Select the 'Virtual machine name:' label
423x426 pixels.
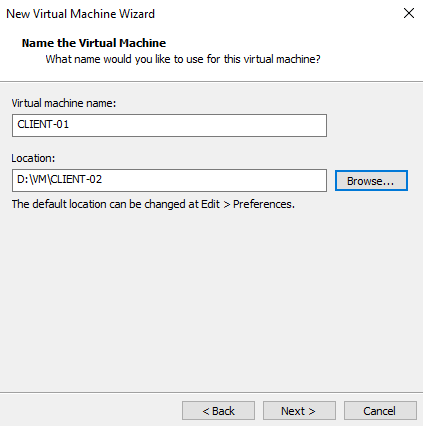[x=64, y=103]
